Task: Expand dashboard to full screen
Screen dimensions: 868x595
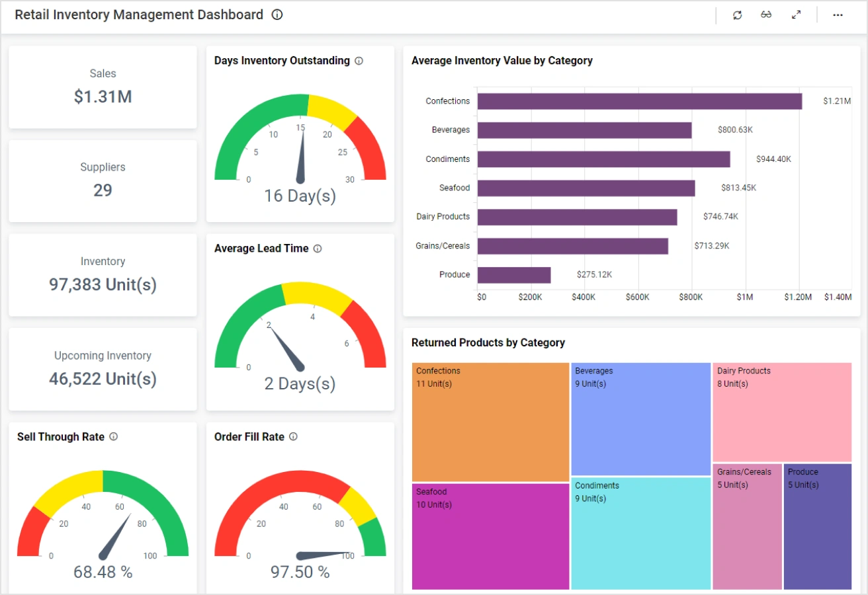Action: (796, 15)
